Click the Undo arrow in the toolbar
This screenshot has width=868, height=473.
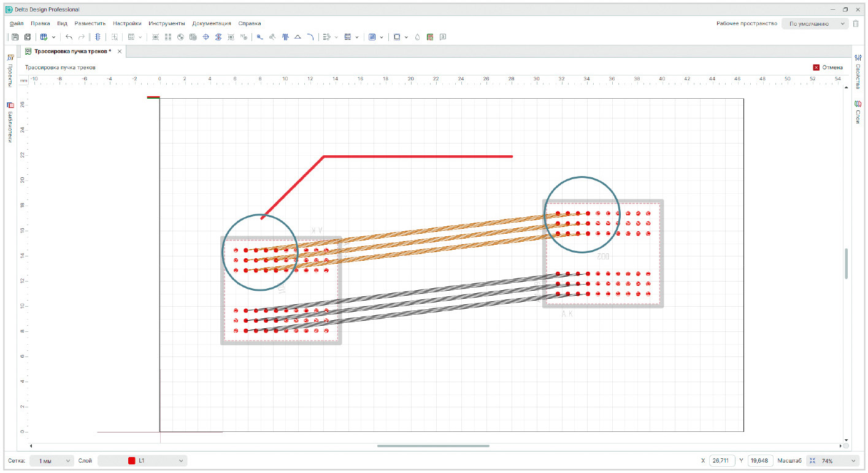click(x=69, y=37)
